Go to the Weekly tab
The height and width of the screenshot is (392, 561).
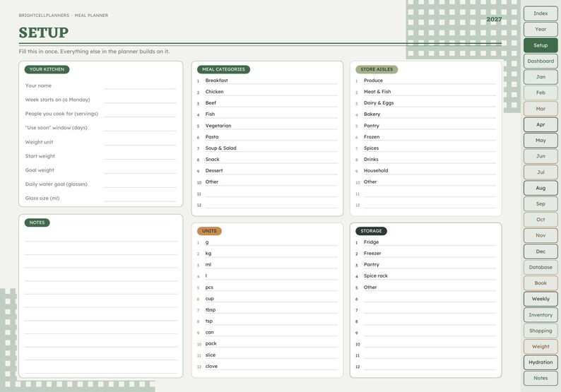click(x=541, y=299)
